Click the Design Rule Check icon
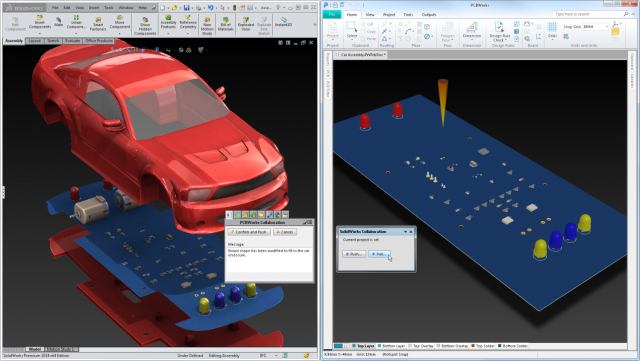640x361 pixels. click(x=500, y=32)
